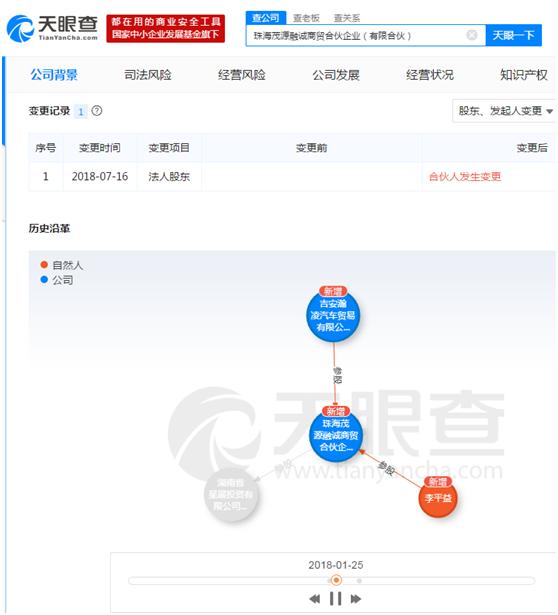Screen dimensions: 558x615
Task: Open the 经营风险 tab
Action: pos(242,75)
